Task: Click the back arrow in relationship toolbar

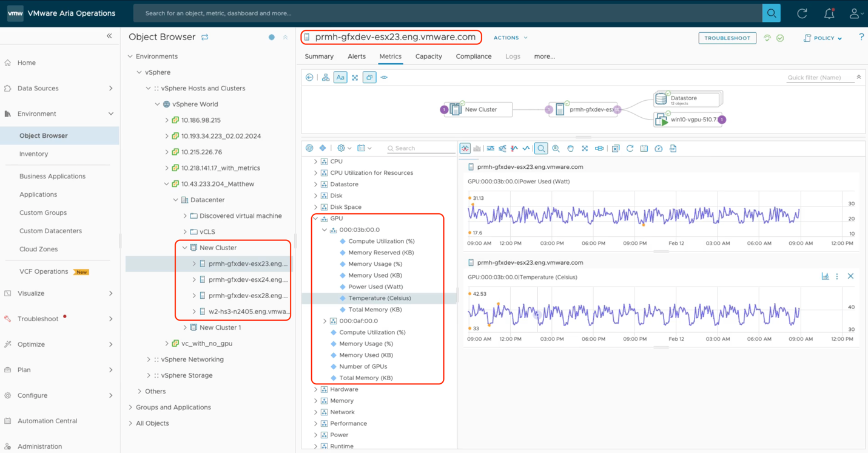Action: pyautogui.click(x=309, y=77)
